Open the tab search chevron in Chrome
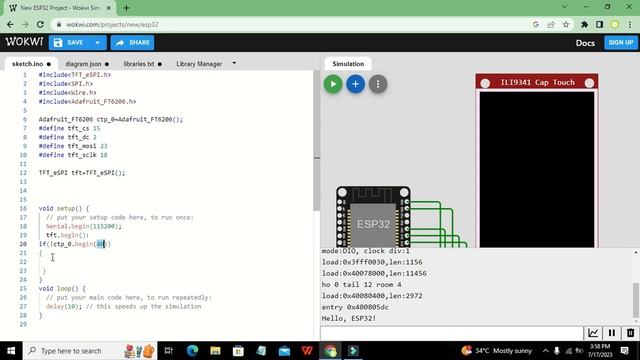Image resolution: width=640 pixels, height=360 pixels. [564, 7]
